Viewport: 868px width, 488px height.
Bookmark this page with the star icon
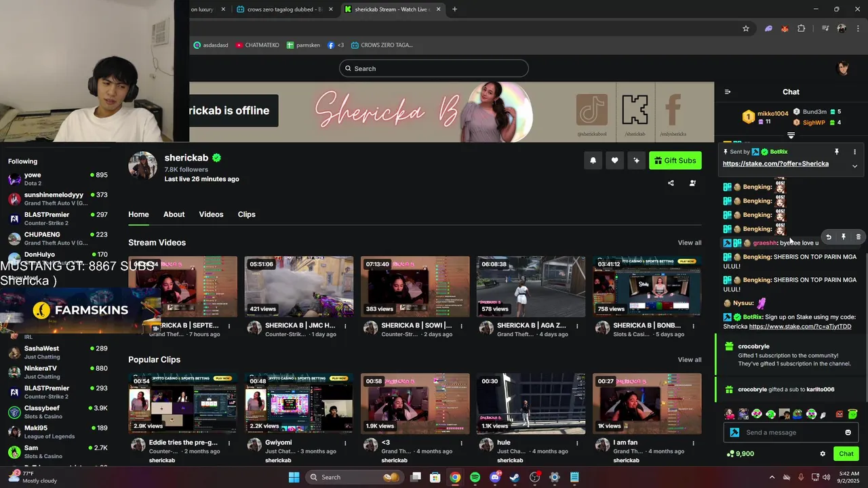(746, 28)
